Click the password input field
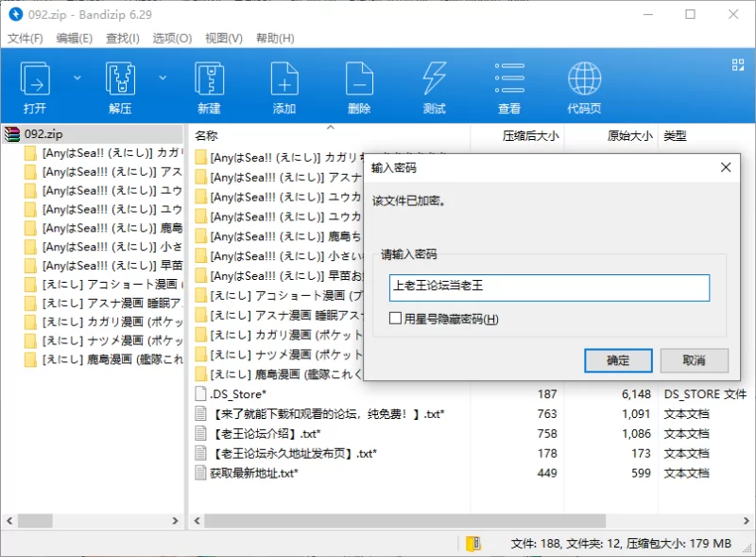756x557 pixels. click(x=549, y=287)
